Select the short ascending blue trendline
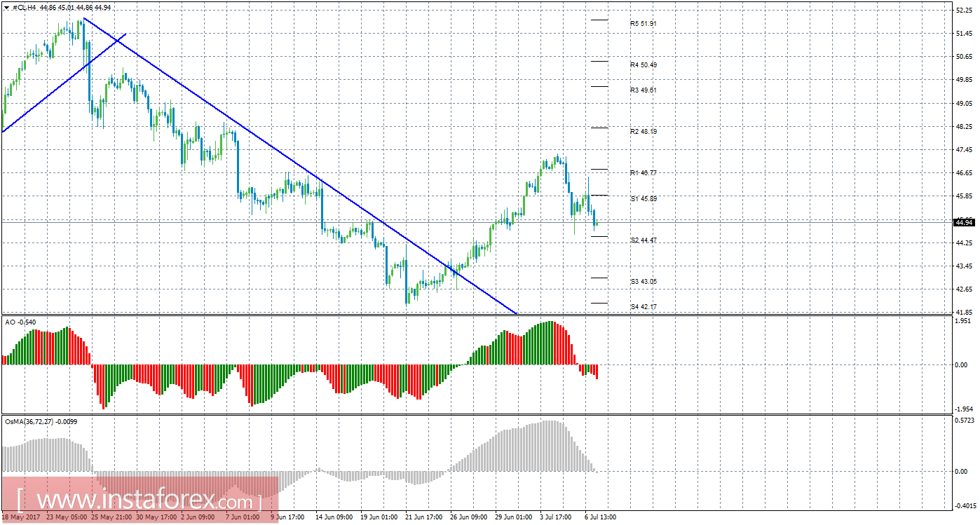Viewport: 980px width, 525px height. 64,81
